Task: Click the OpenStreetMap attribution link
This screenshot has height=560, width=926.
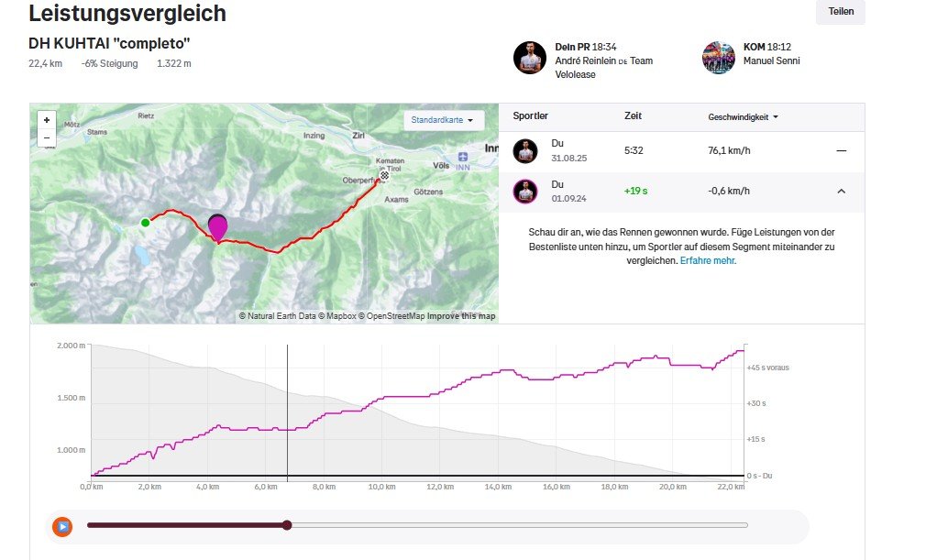Action: (x=393, y=316)
